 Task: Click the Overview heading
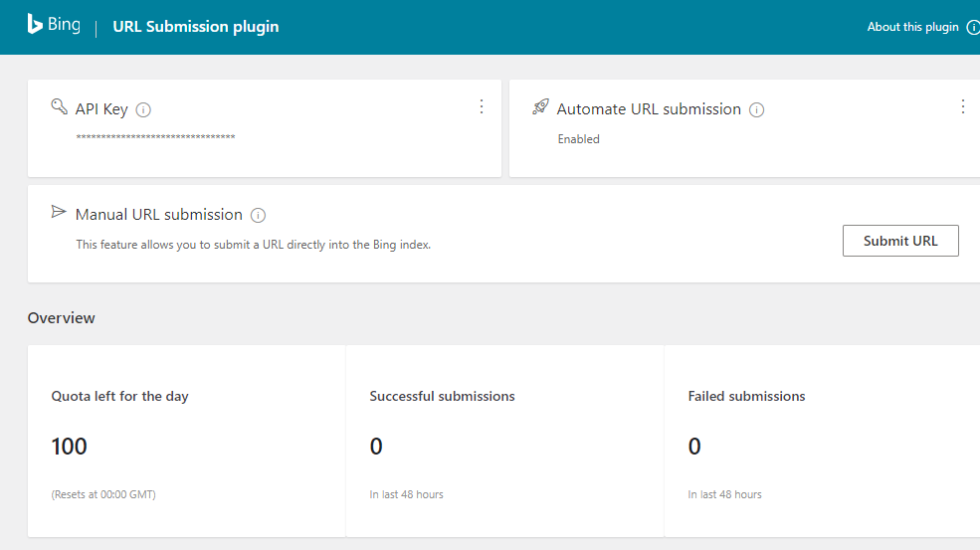pyautogui.click(x=62, y=317)
